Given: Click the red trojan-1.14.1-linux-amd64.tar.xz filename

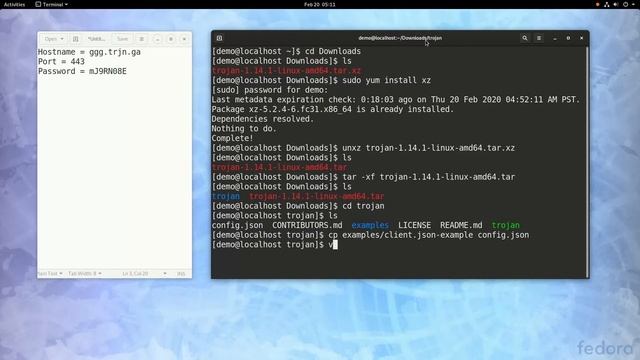Looking at the screenshot, I should [287, 71].
